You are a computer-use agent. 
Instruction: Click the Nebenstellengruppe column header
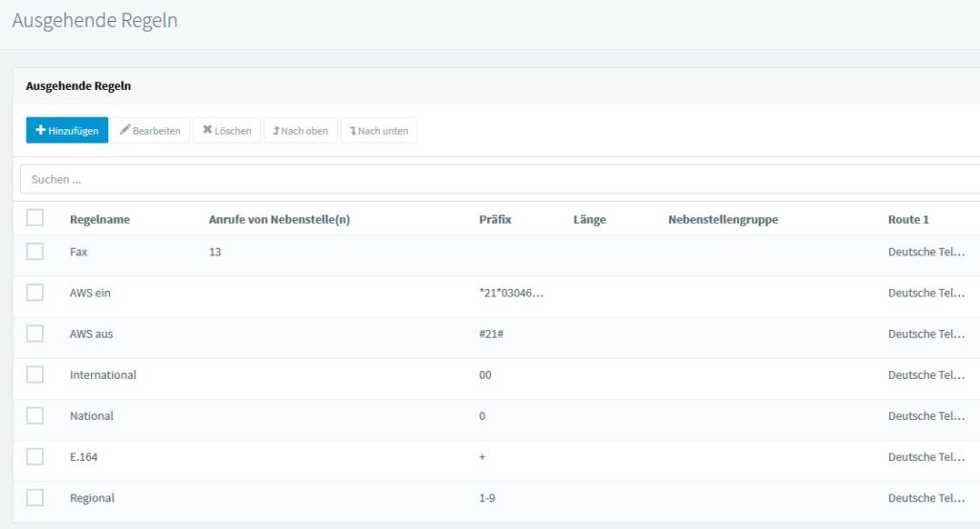(x=723, y=219)
